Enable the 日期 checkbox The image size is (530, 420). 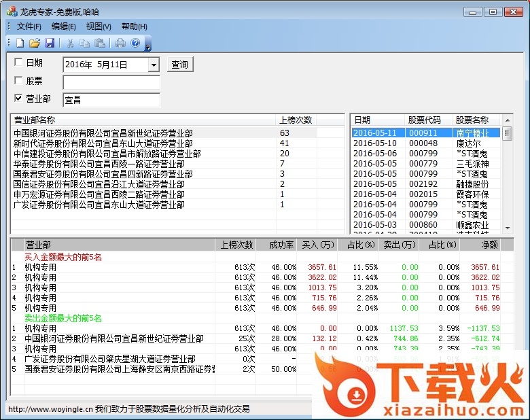pos(18,63)
